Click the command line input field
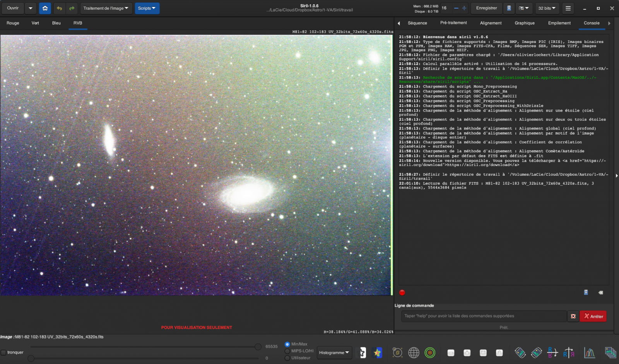619x364 pixels. [x=484, y=316]
